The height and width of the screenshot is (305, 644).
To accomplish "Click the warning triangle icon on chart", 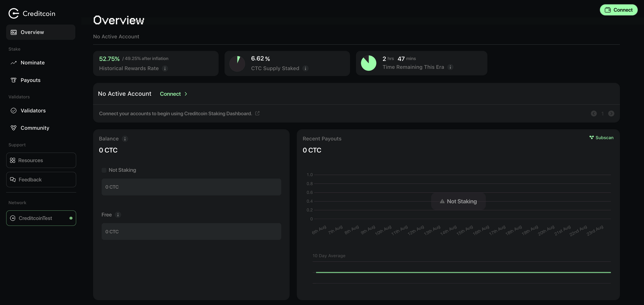I will point(442,201).
